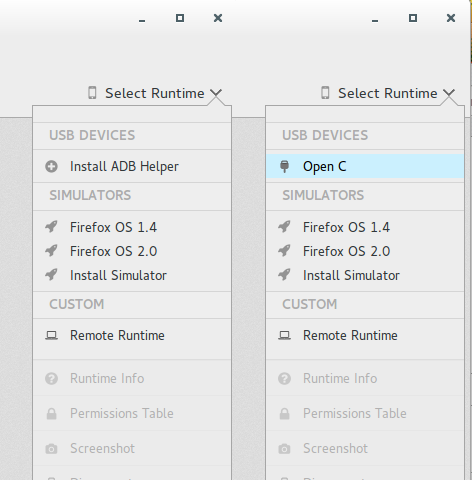This screenshot has height=480, width=473.
Task: Take Screenshot from right window menu
Action: click(x=365, y=449)
